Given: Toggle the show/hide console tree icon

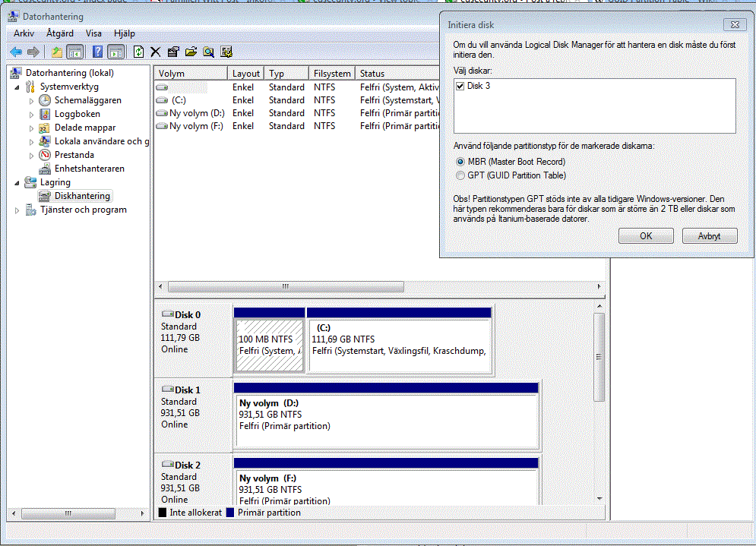Looking at the screenshot, I should tap(75, 52).
